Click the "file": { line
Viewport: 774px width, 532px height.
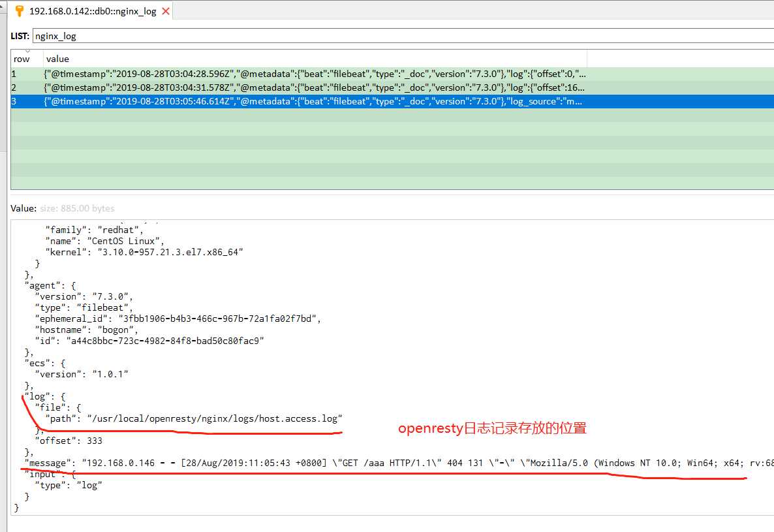pyautogui.click(x=58, y=407)
